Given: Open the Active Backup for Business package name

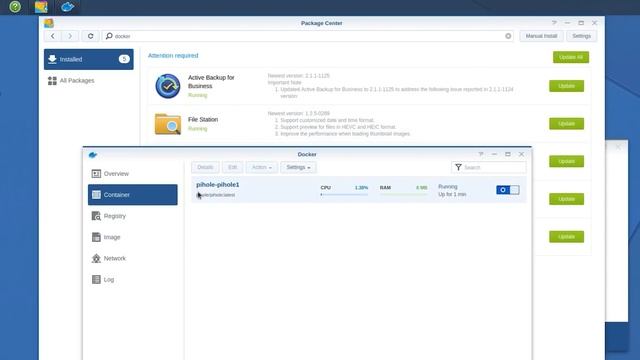Looking at the screenshot, I should (x=211, y=82).
